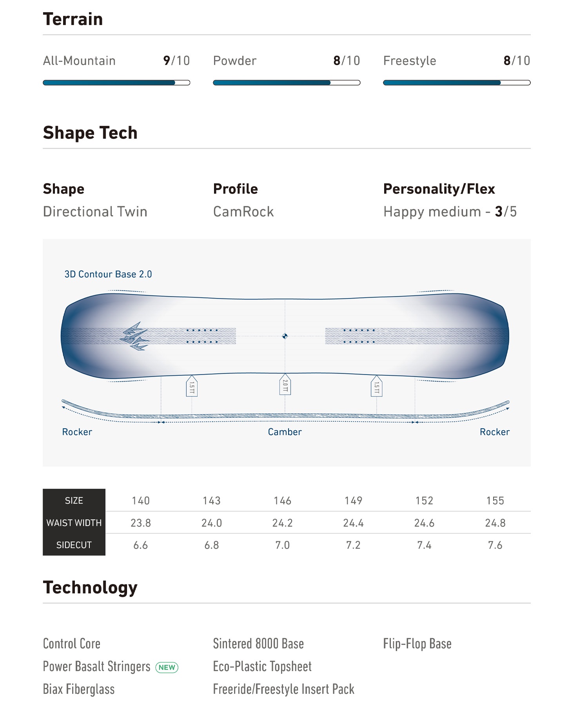Image resolution: width=588 pixels, height=706 pixels.
Task: Open the Control Core technology link
Action: (x=72, y=644)
